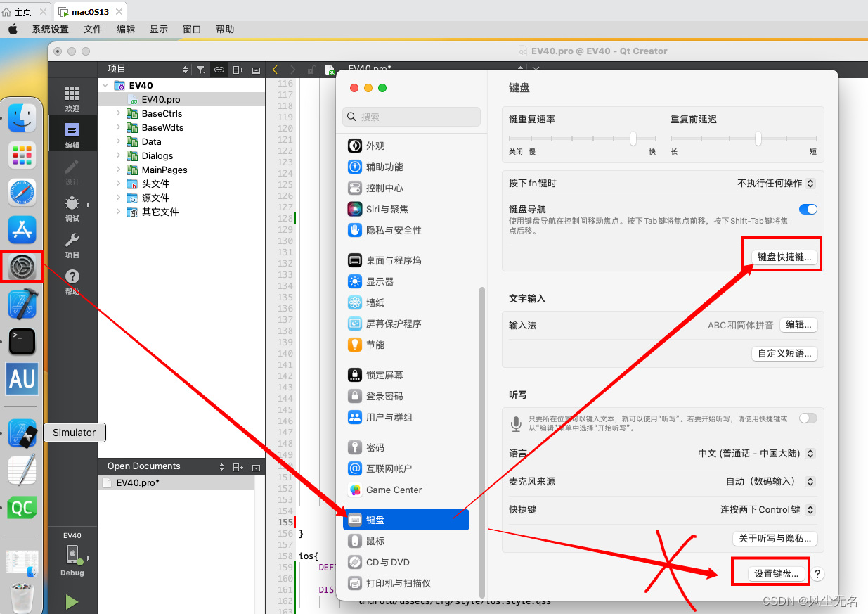Select 键盘 in settings sidebar

(406, 520)
